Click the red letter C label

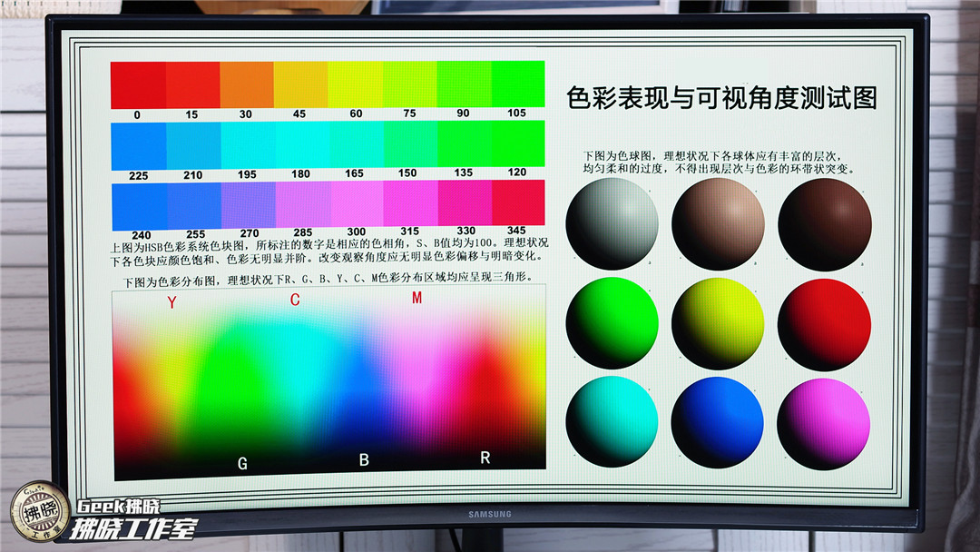click(295, 301)
